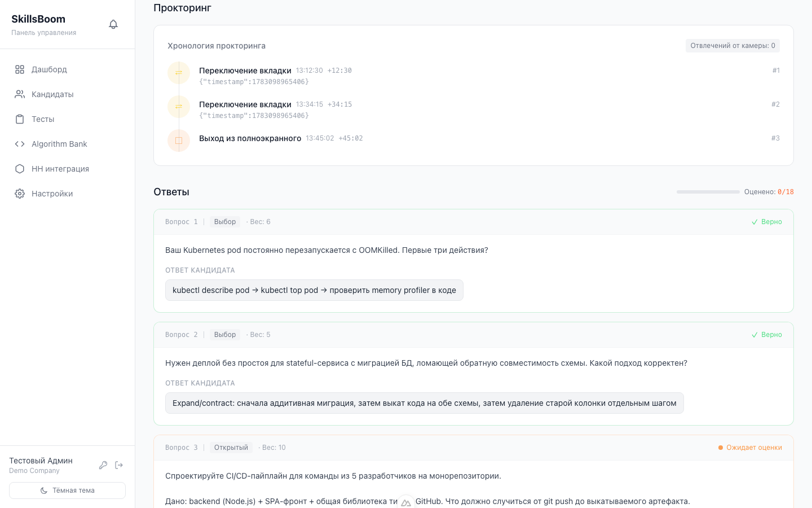The width and height of the screenshot is (812, 508).
Task: Toggle Тёмная тема dark mode
Action: pyautogui.click(x=67, y=491)
